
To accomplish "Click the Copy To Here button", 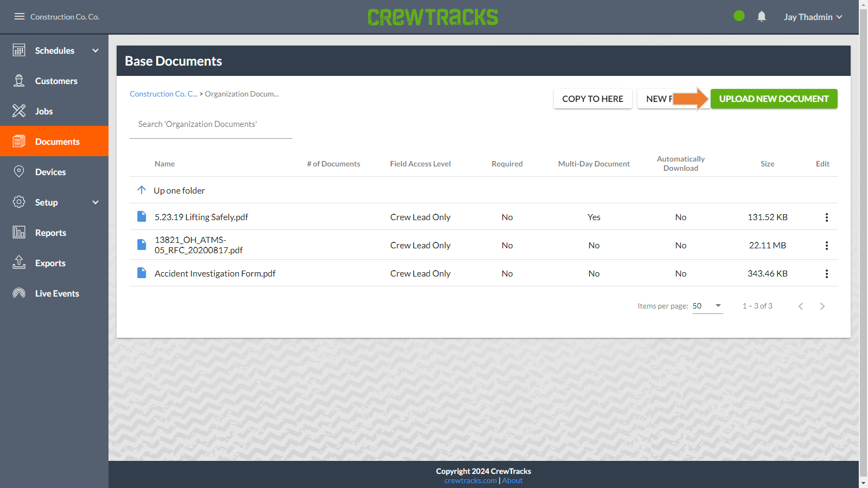I will [x=592, y=99].
